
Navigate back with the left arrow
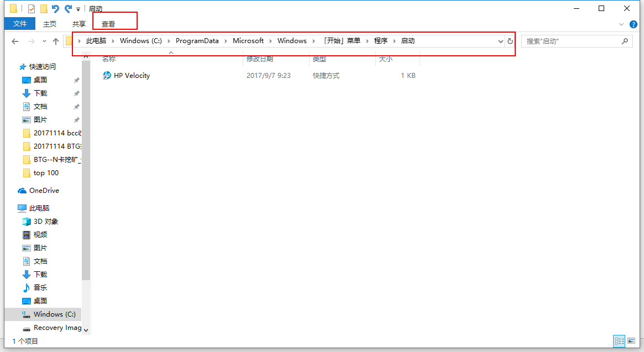15,41
